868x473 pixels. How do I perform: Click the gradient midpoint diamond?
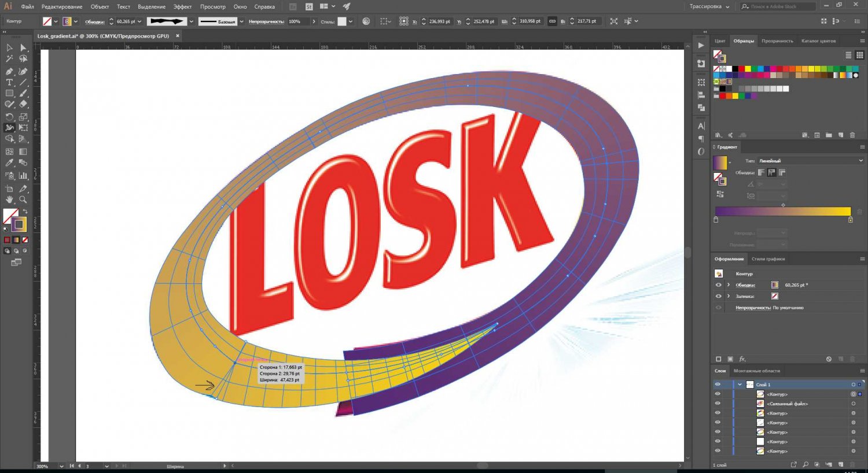click(x=783, y=205)
